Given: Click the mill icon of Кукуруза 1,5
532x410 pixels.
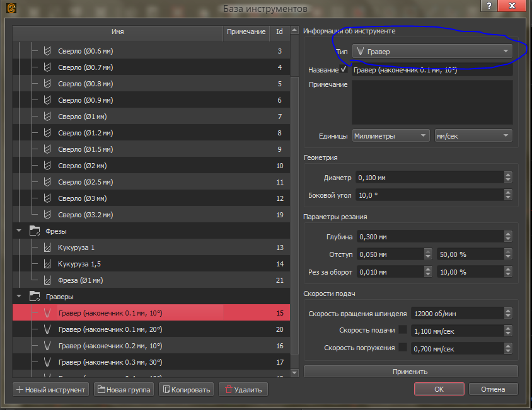Looking at the screenshot, I should point(47,264).
